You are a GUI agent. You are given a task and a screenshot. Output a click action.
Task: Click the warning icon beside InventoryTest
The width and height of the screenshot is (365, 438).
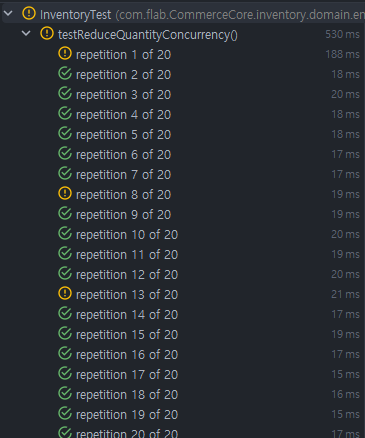[x=29, y=13]
